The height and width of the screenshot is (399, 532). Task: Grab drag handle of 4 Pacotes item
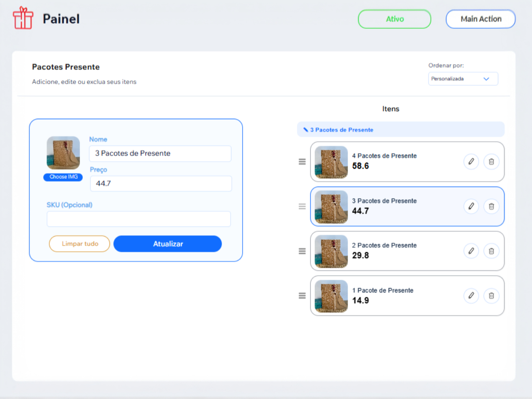tap(302, 162)
